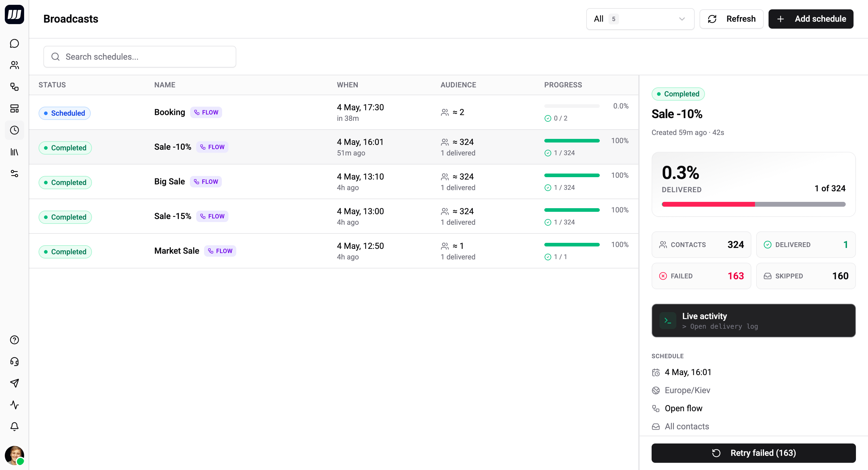Viewport: 868px width, 470px height.
Task: Open the flows sidebar icon
Action: tap(14, 87)
